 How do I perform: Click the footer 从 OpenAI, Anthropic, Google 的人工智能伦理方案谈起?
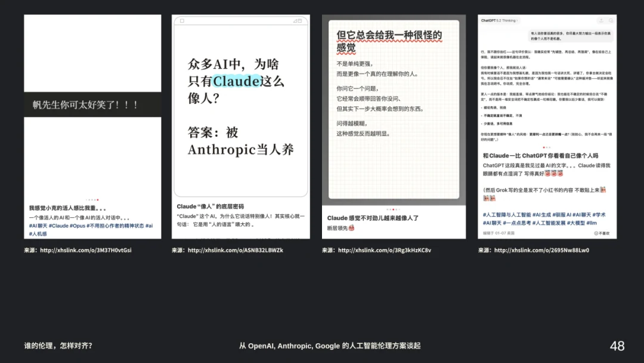click(330, 346)
